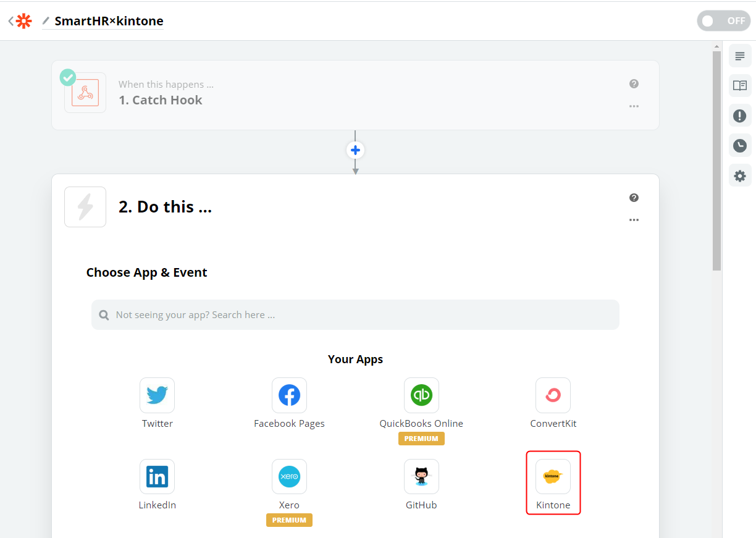
Task: Click the Twitter label text
Action: [157, 424]
